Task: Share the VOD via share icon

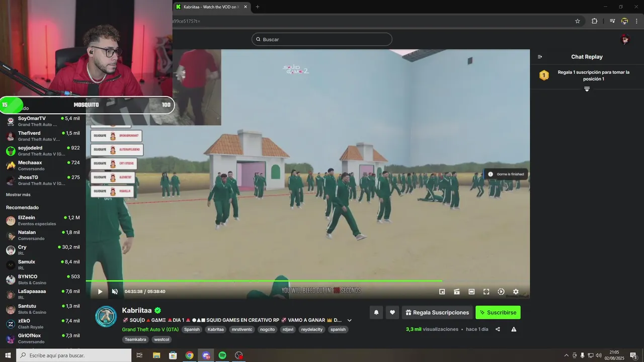Action: point(498,329)
